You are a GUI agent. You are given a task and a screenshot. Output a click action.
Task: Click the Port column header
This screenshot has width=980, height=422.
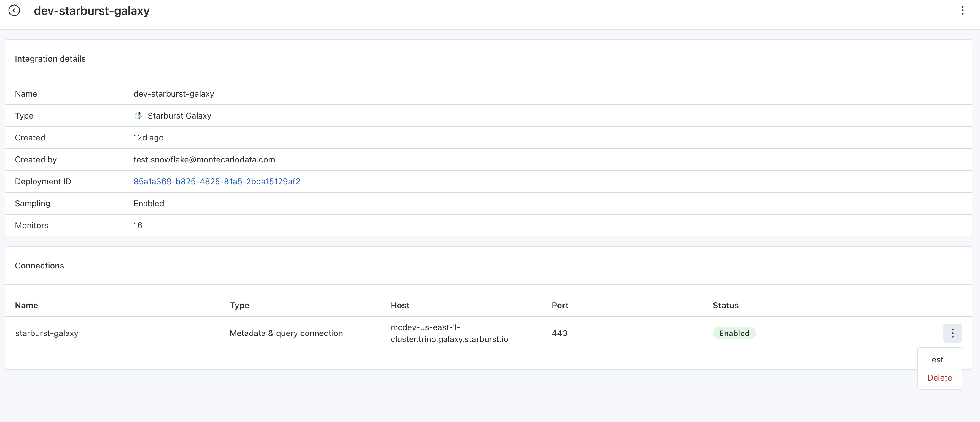560,305
